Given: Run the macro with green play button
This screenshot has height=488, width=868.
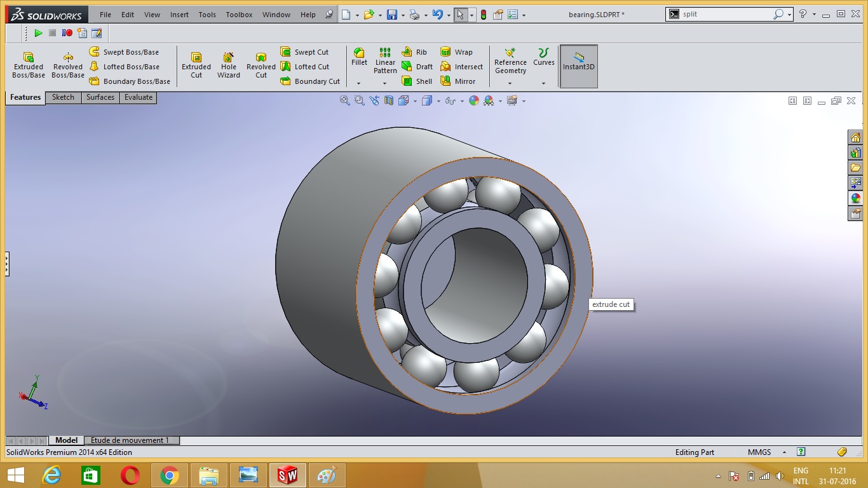Looking at the screenshot, I should [x=38, y=33].
